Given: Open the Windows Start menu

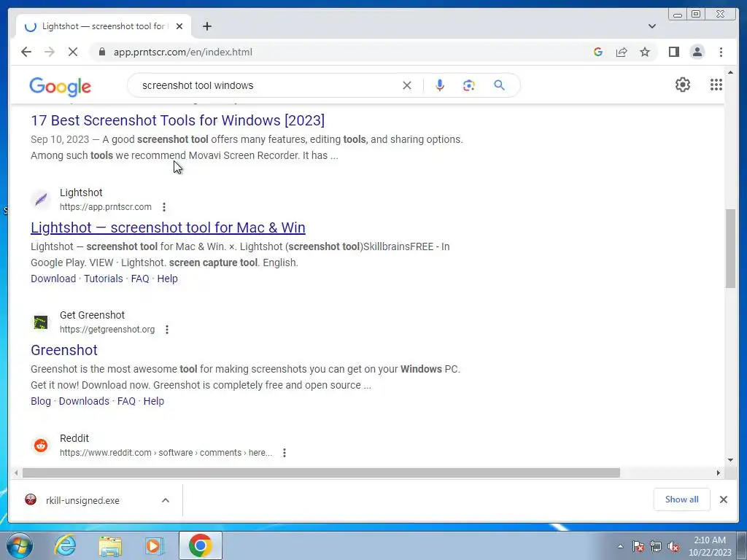Looking at the screenshot, I should pyautogui.click(x=20, y=545).
